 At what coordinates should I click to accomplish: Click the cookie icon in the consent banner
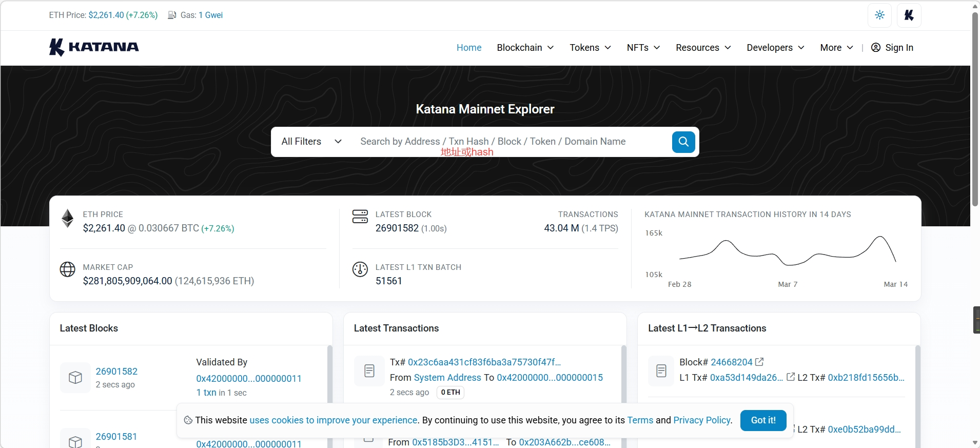point(188,420)
